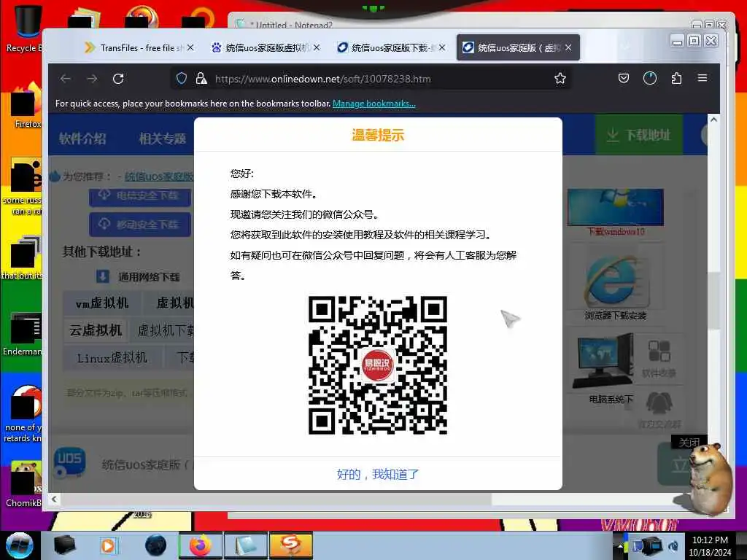The height and width of the screenshot is (560, 747).
Task: Open the Firefox hamburger application menu
Action: (703, 78)
